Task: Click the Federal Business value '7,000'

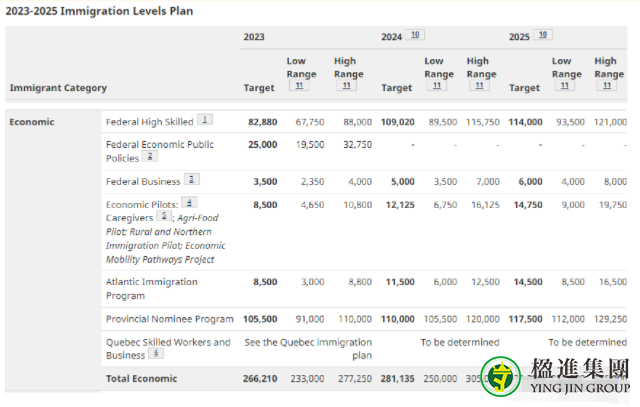Action: (488, 182)
